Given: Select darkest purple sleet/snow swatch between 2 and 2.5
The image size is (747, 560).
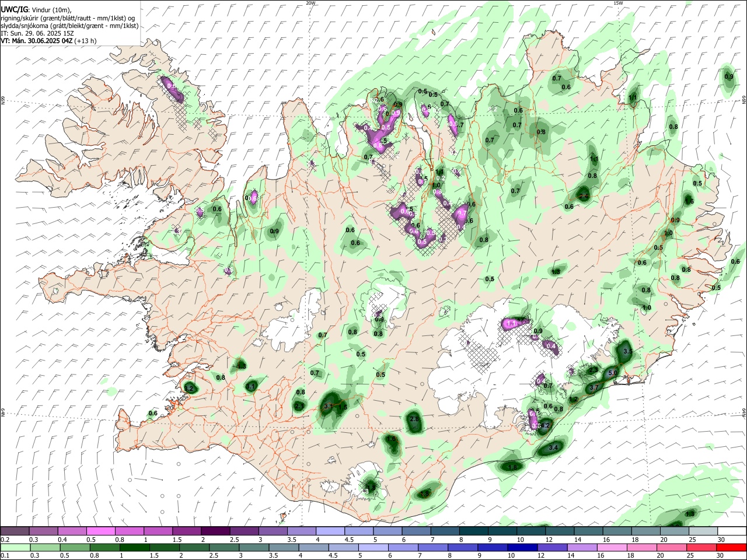Looking at the screenshot, I should [215, 531].
